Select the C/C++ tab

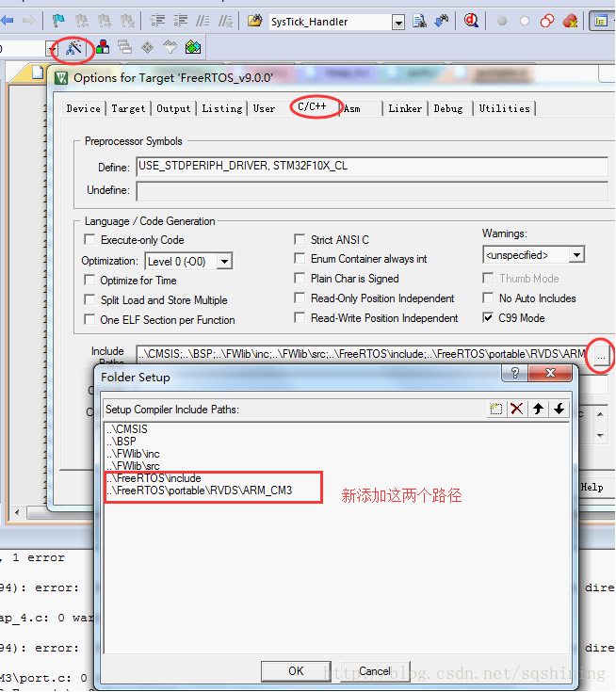click(312, 106)
